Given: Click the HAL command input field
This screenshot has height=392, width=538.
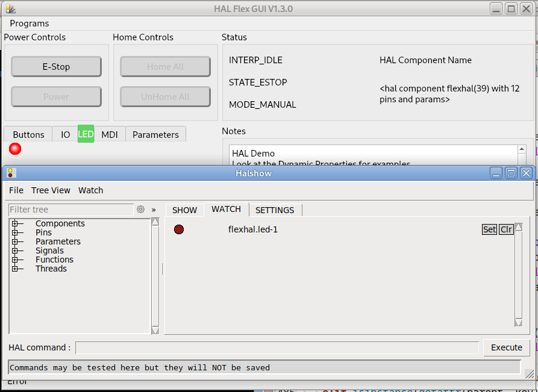Looking at the screenshot, I should click(x=277, y=347).
